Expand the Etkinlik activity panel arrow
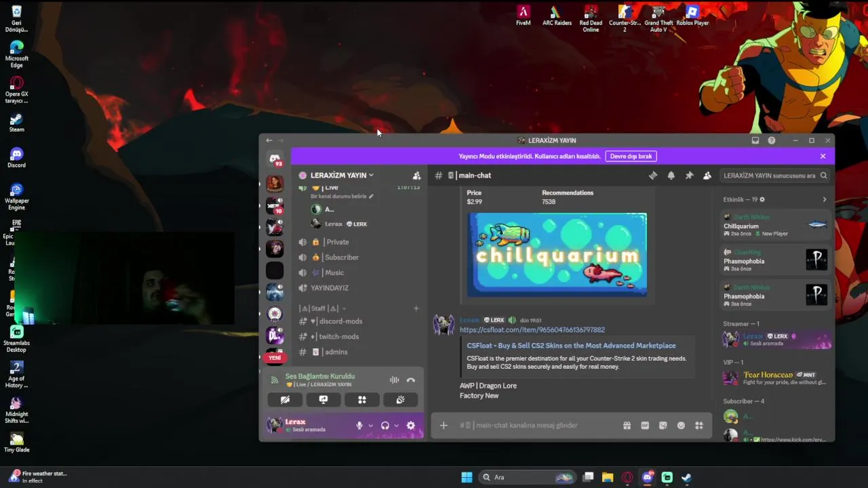The image size is (868, 488). 825,200
